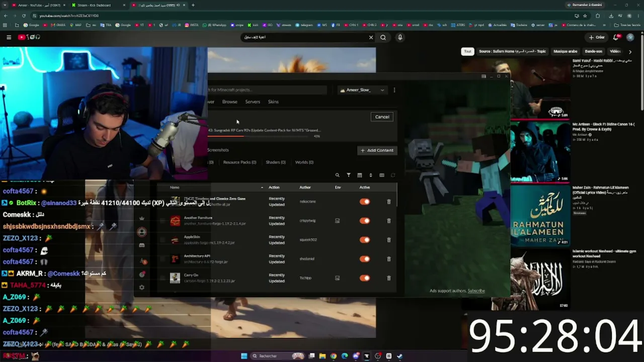Image resolution: width=644 pixels, height=362 pixels.
Task: Open the Screenshots tab in launcher
Action: coord(218,150)
